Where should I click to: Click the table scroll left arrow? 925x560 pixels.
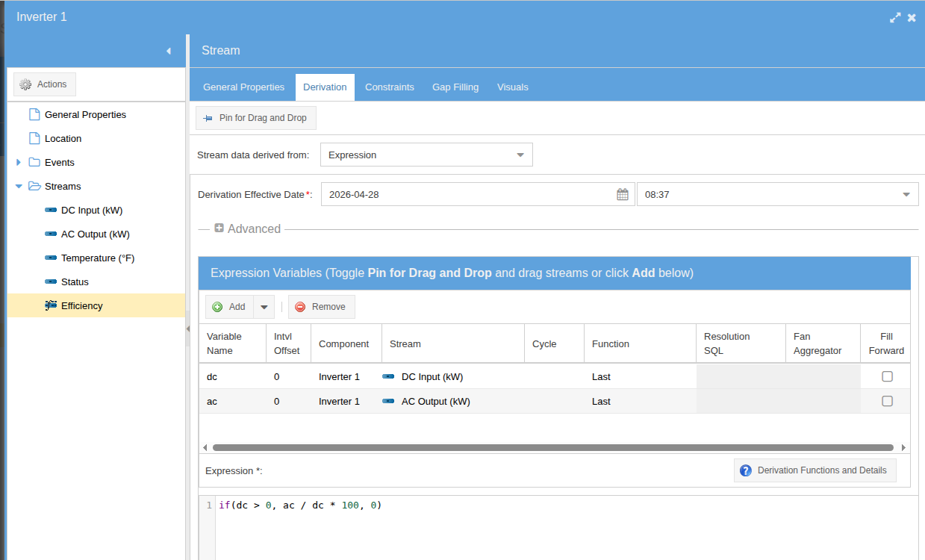(205, 448)
